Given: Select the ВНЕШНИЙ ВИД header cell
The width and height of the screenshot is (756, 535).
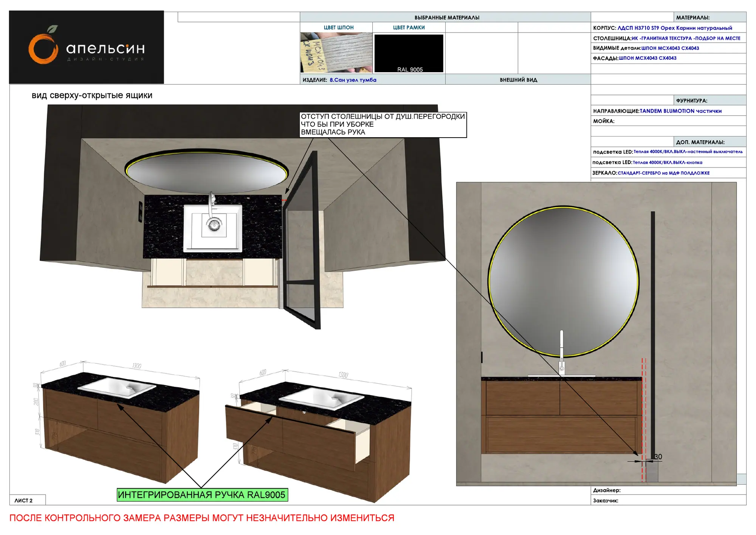Looking at the screenshot, I should 518,80.
